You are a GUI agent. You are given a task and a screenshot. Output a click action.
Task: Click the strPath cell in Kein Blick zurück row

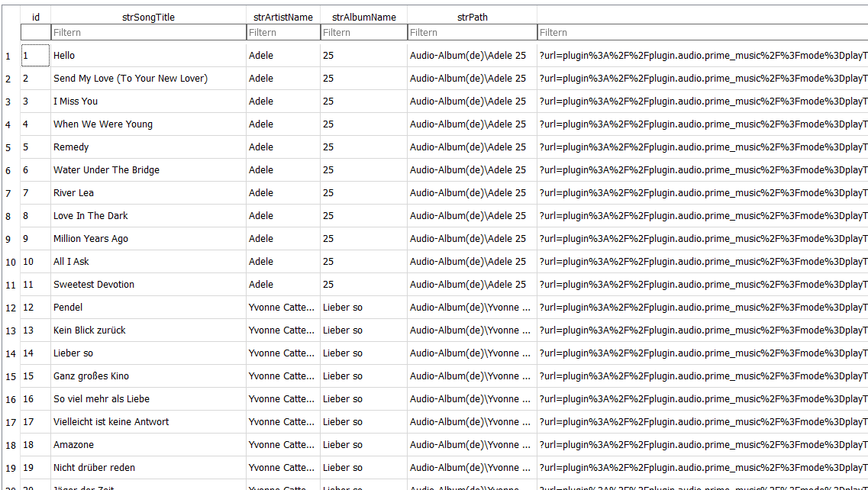[473, 330]
